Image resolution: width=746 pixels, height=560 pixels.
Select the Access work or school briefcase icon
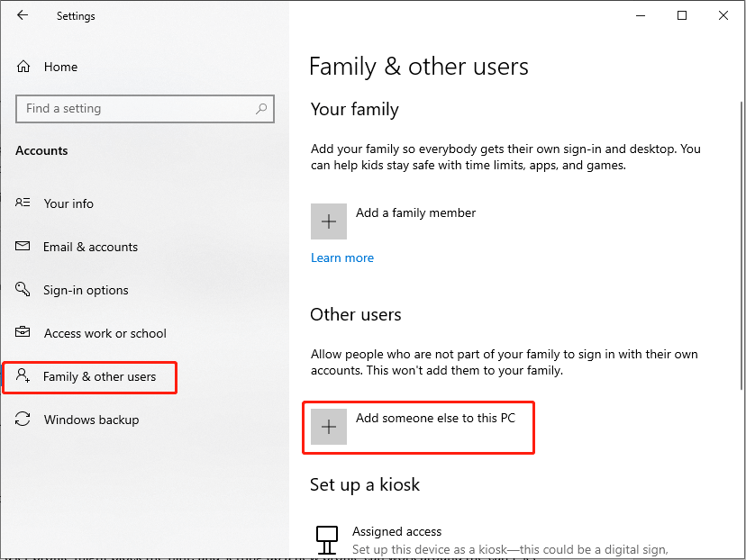pyautogui.click(x=23, y=333)
